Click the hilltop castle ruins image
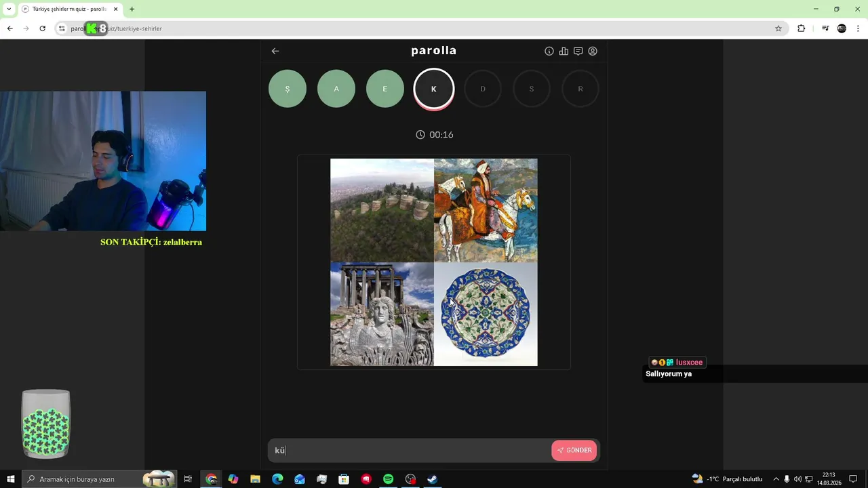The height and width of the screenshot is (488, 868). click(x=382, y=210)
